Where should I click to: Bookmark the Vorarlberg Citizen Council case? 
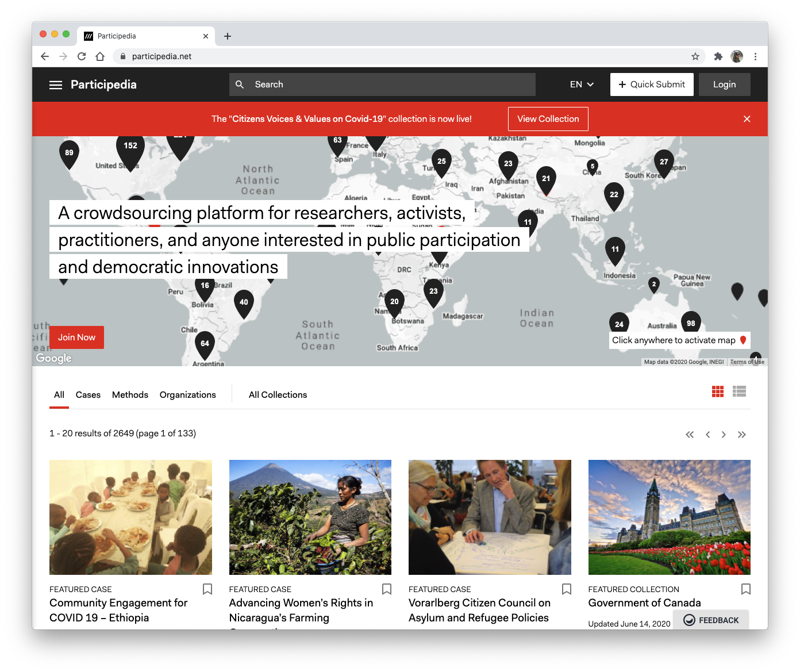tap(567, 589)
